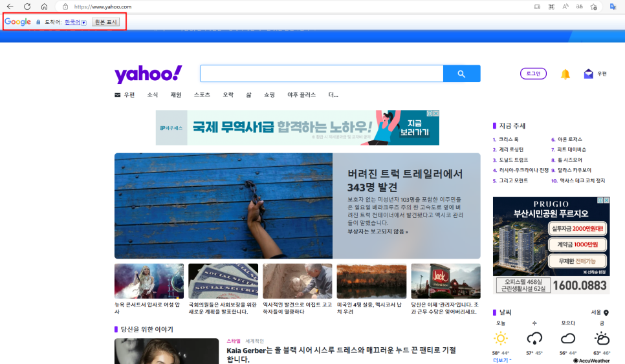The image size is (625, 364).
Task: Click the address bar showing www.yahoo.com
Action: (x=295, y=6)
